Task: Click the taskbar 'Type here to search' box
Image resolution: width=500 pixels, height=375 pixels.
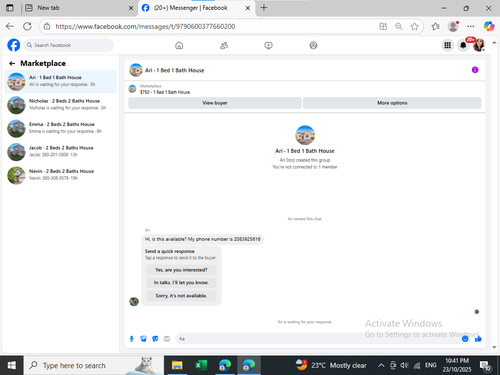Action: click(x=93, y=365)
